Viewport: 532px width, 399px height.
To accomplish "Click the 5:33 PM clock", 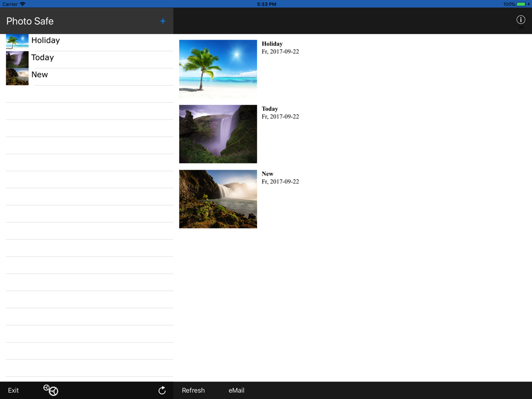I will [267, 4].
